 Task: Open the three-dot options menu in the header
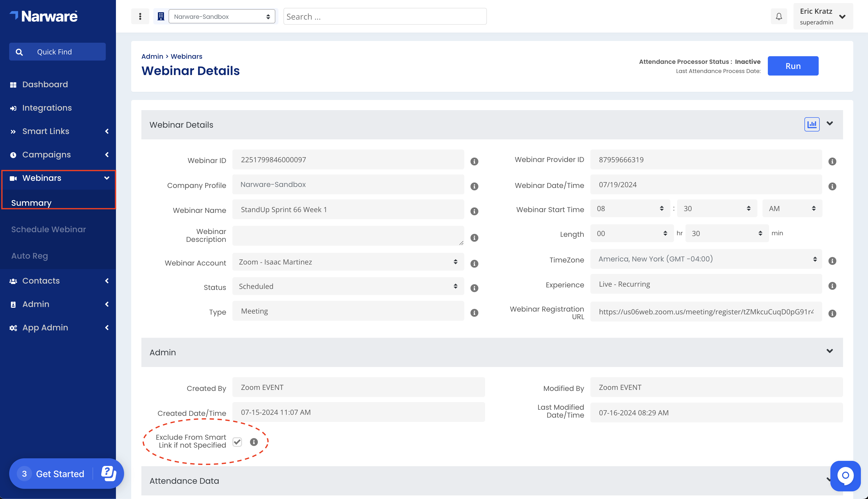pos(140,17)
